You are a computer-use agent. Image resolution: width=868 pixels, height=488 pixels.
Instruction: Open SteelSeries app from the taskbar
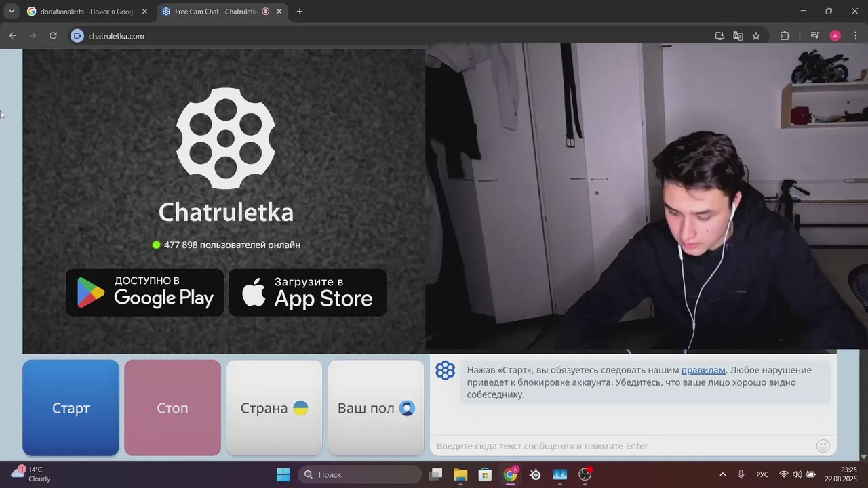tap(535, 474)
